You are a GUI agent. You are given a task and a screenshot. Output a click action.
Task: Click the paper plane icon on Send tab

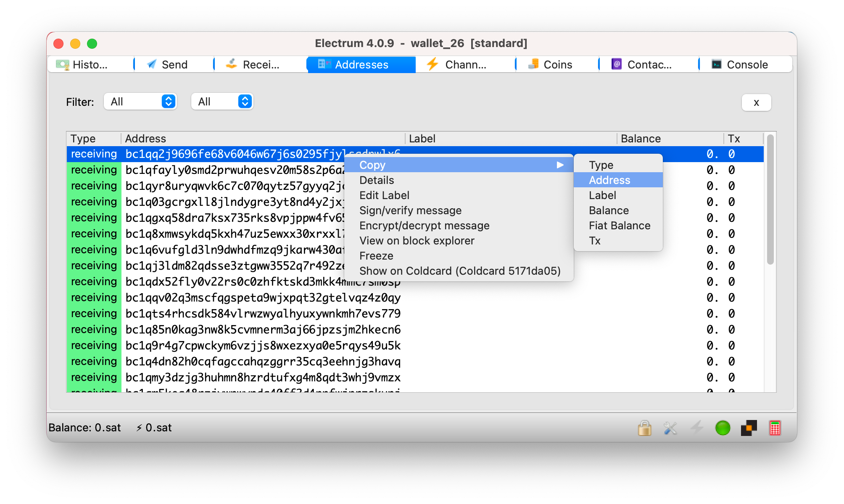tap(152, 64)
